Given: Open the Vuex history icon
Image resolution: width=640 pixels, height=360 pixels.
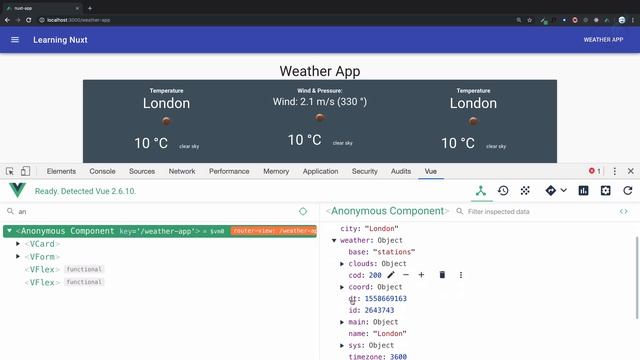Looking at the screenshot, I should pyautogui.click(x=503, y=191).
